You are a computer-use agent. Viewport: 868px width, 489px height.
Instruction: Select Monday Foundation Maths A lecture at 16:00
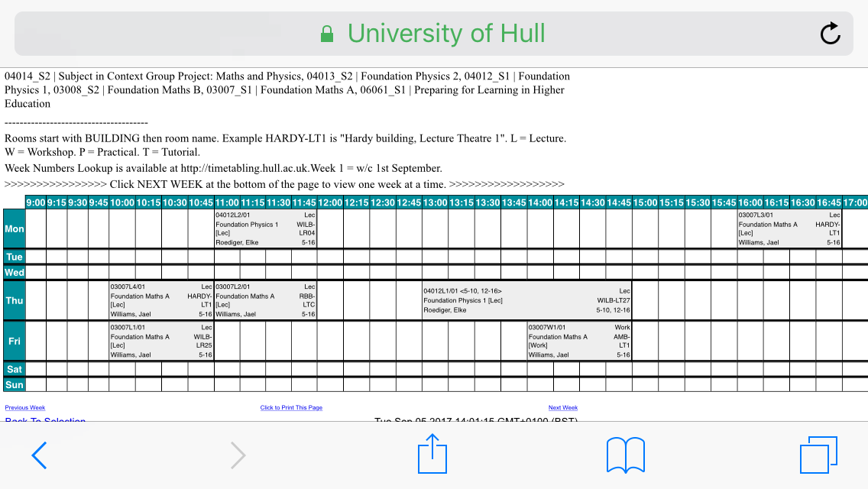[789, 228]
